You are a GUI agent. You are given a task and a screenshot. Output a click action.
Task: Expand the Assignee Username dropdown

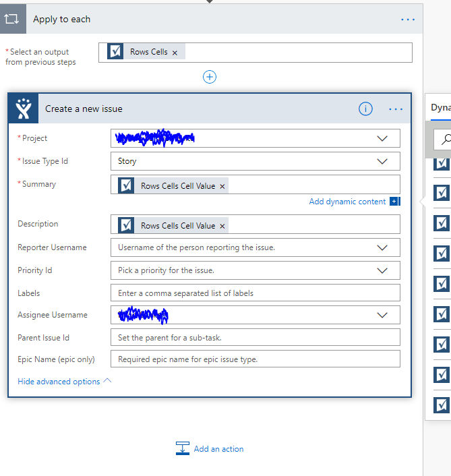[382, 315]
